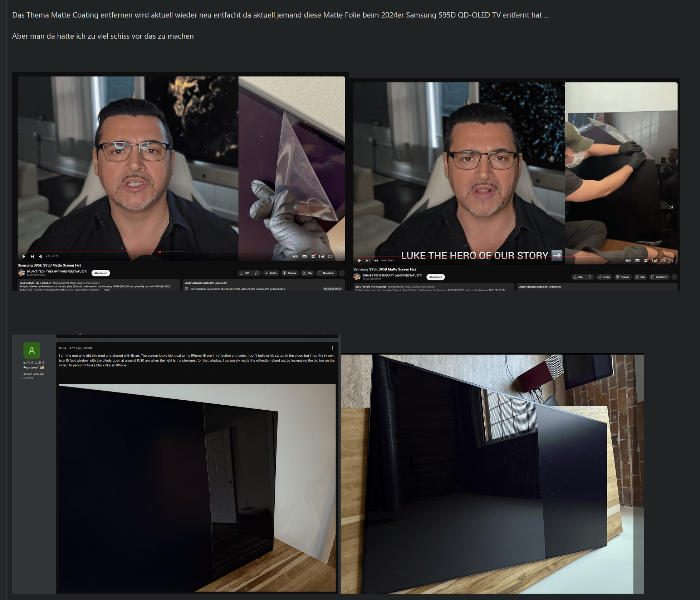This screenshot has width=700, height=600.
Task: Open the Steuerfeld öffnen panel
Action: pos(332,289)
